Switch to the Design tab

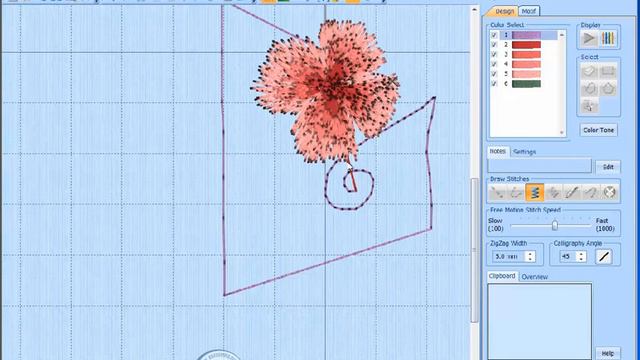point(504,11)
